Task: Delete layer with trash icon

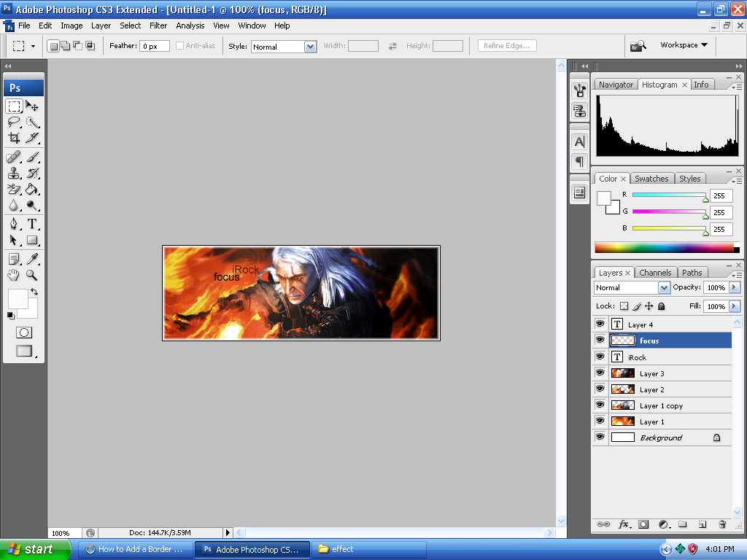Action: click(722, 524)
